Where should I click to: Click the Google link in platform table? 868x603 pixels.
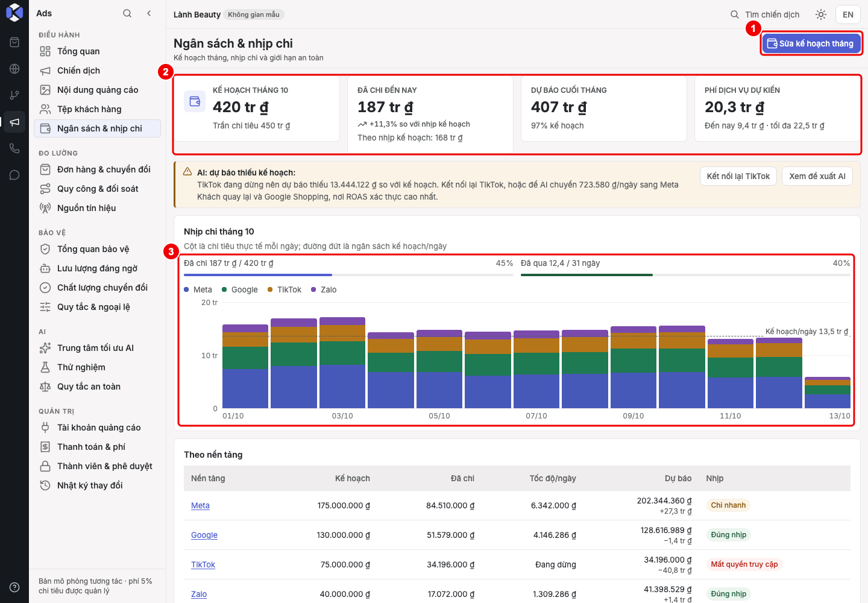pyautogui.click(x=204, y=535)
